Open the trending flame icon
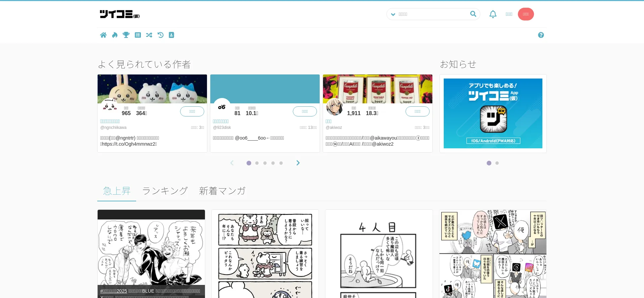644x298 pixels. point(115,35)
